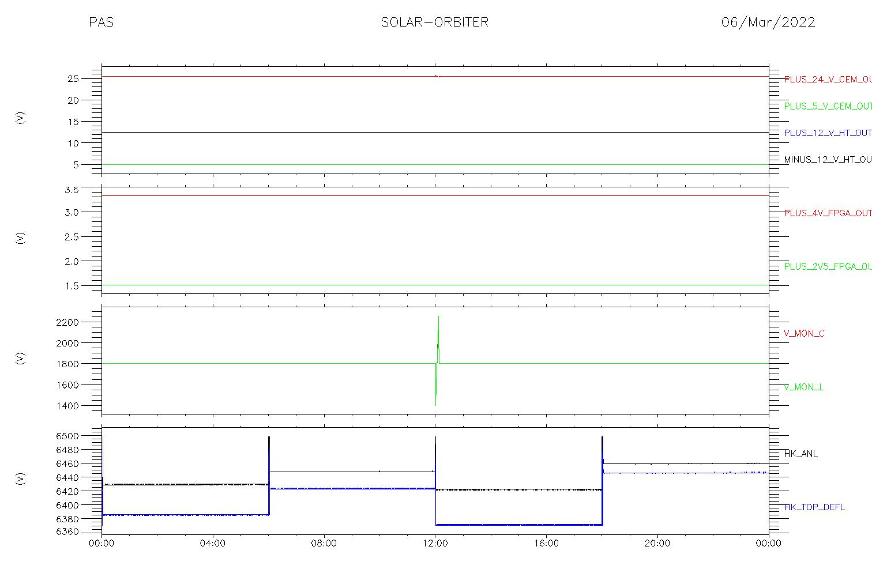Viewport: 872px width, 588px height.
Task: Click the (V) unit label of the FPGA panel
Action: 21,238
